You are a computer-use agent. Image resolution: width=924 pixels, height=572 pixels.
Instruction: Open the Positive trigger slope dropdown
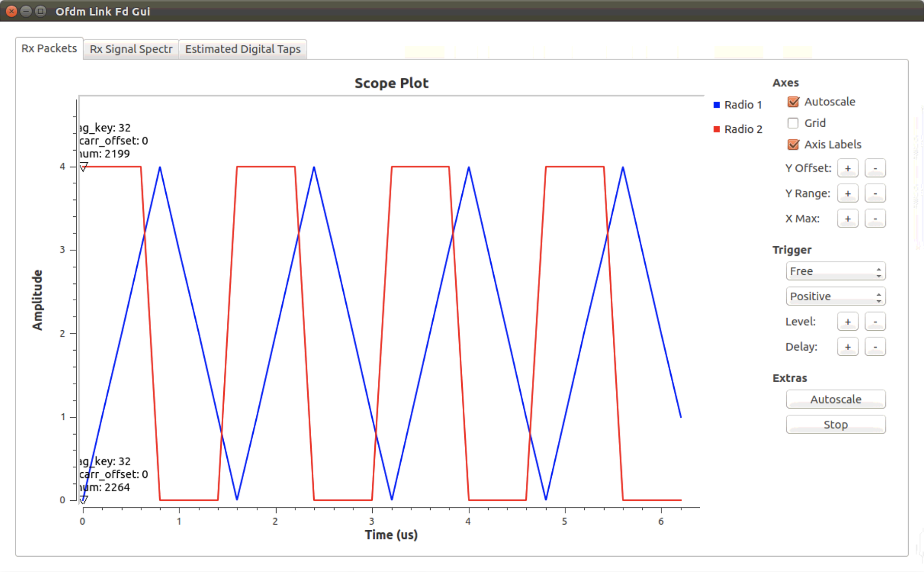click(835, 297)
